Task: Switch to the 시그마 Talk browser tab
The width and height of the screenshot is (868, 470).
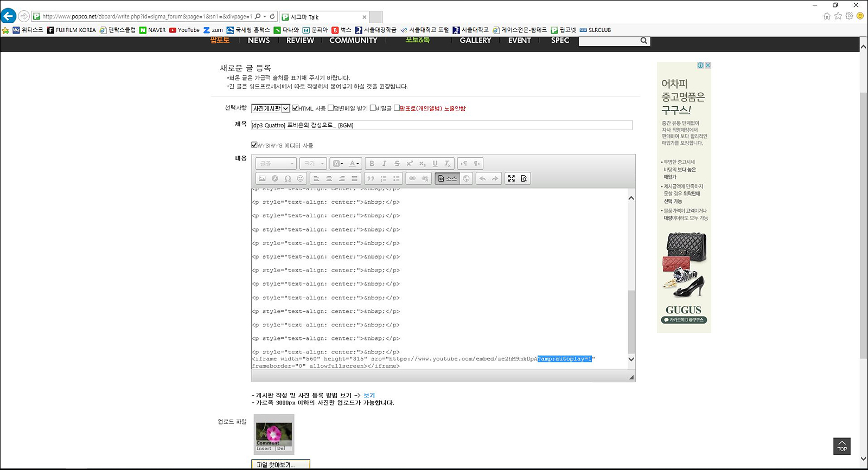Action: (324, 17)
